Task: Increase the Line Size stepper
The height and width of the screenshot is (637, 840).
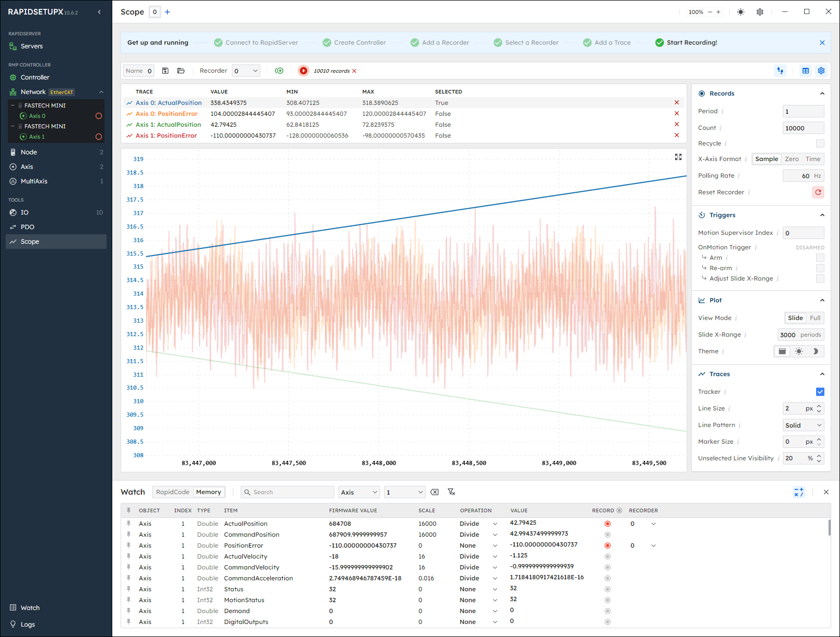Action: (819, 406)
